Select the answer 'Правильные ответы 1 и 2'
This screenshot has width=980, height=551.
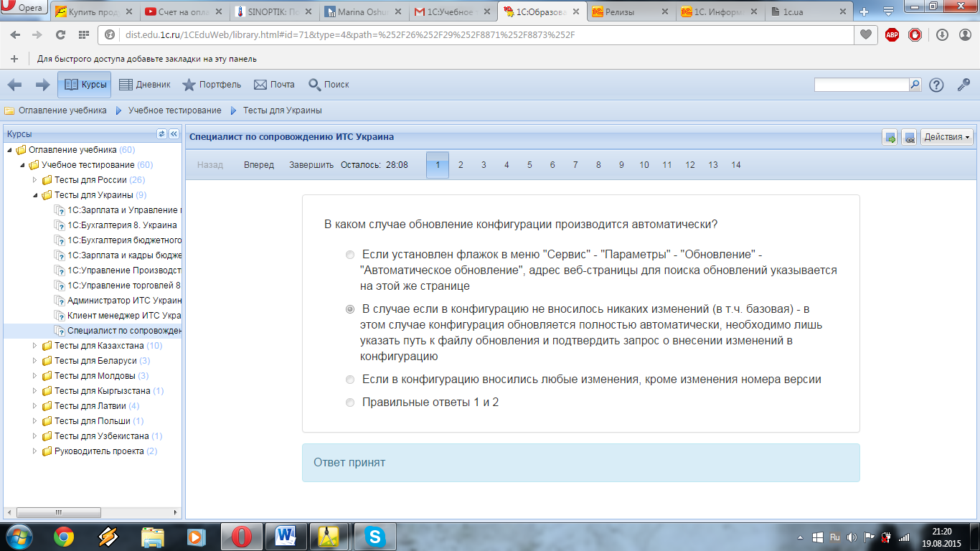point(350,402)
